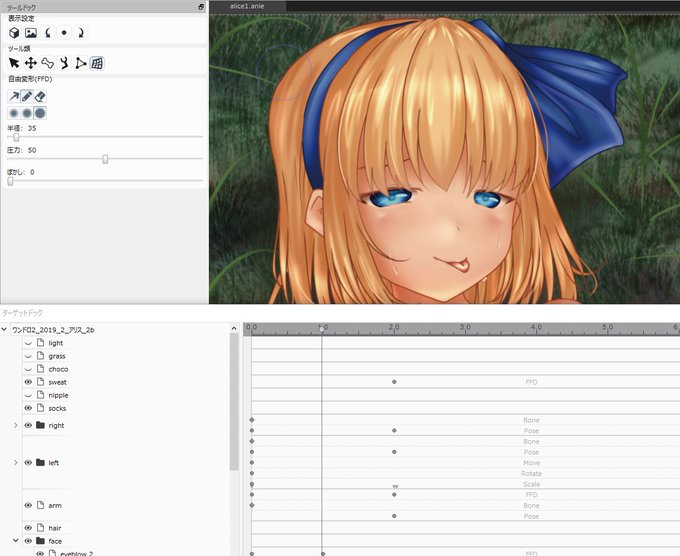
Task: Click the file icon of the arm layer
Action: (x=40, y=505)
